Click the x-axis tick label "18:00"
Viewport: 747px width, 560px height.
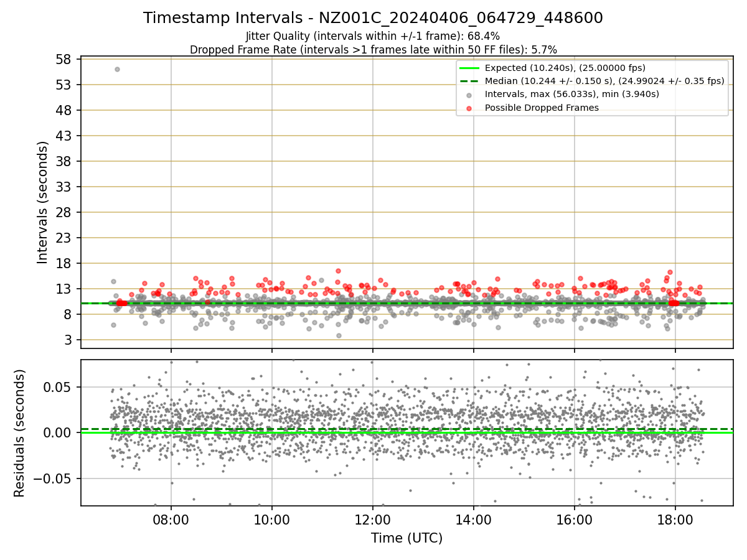pos(675,519)
